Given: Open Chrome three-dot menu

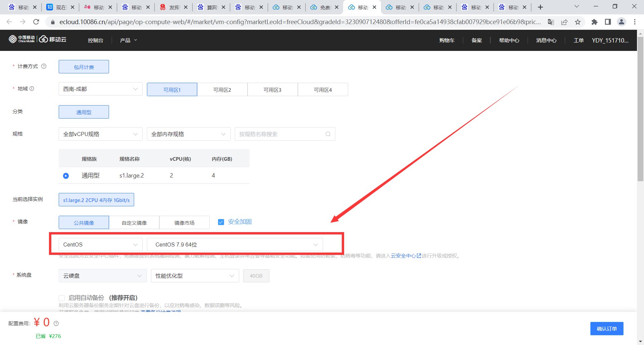Looking at the screenshot, I should 635,22.
